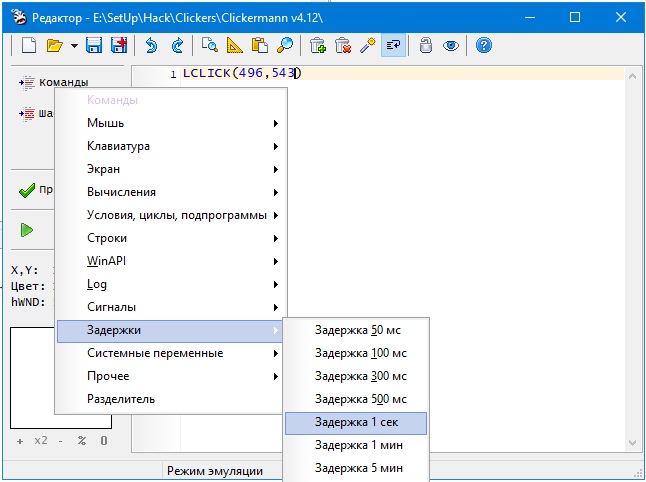The height and width of the screenshot is (482, 646).
Task: Save the script with the blue floppy icon
Action: pyautogui.click(x=94, y=45)
